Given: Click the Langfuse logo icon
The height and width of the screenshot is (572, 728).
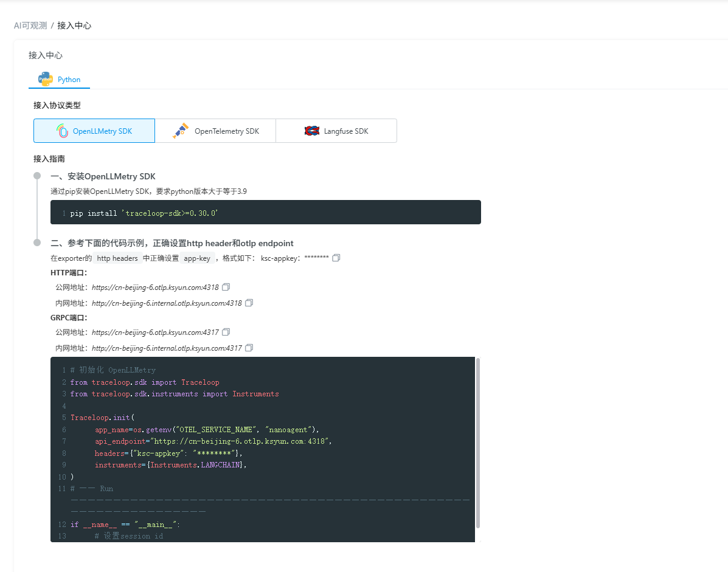Looking at the screenshot, I should (312, 131).
